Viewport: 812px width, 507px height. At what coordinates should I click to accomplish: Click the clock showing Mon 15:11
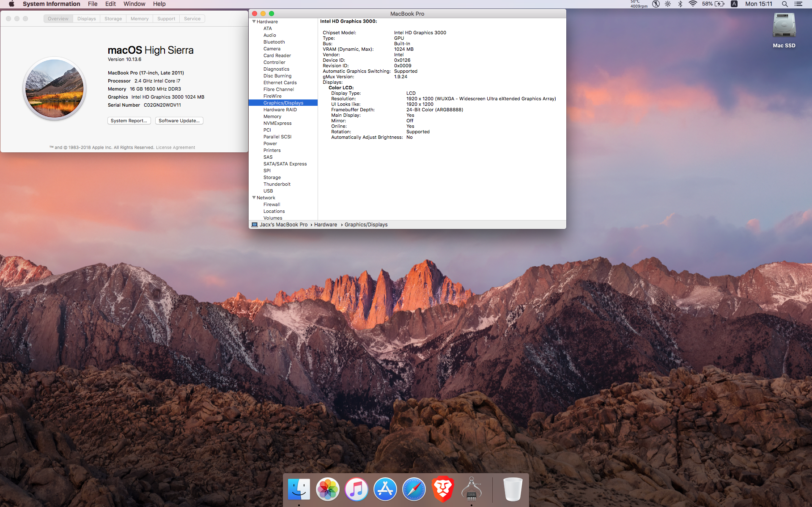pyautogui.click(x=759, y=4)
